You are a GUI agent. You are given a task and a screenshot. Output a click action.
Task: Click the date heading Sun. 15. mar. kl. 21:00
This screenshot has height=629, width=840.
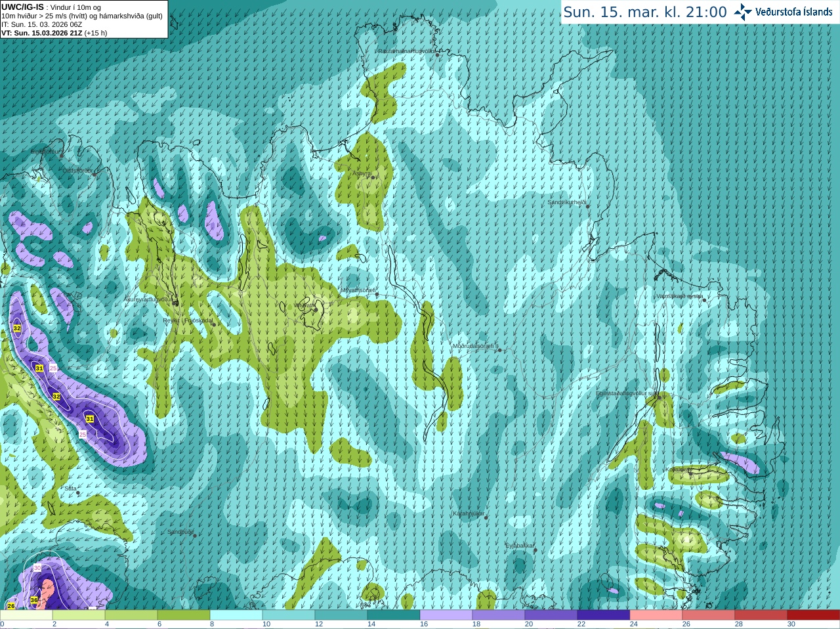pyautogui.click(x=645, y=12)
